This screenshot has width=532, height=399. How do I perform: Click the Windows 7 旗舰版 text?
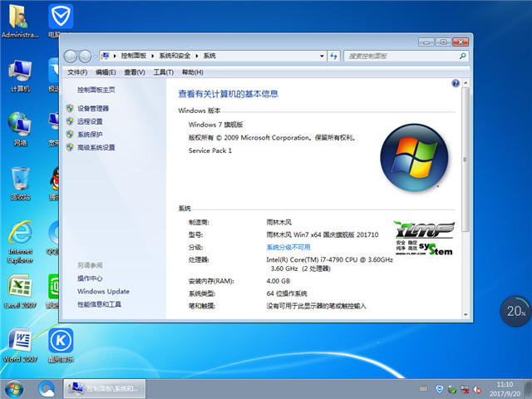(x=215, y=125)
